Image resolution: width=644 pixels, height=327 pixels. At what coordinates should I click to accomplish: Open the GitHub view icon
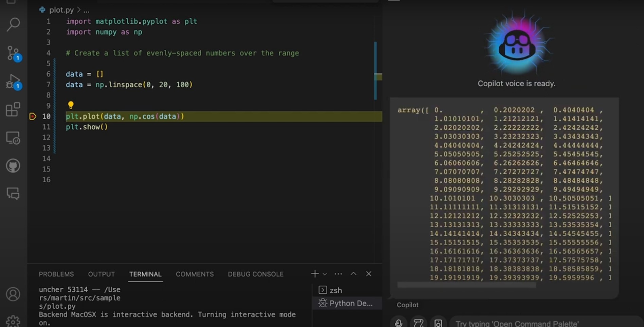[x=13, y=166]
